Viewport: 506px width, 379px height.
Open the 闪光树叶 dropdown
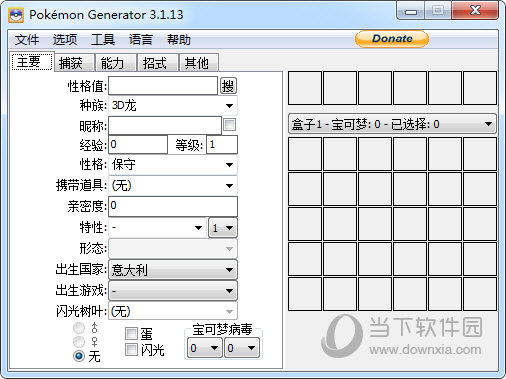[173, 312]
